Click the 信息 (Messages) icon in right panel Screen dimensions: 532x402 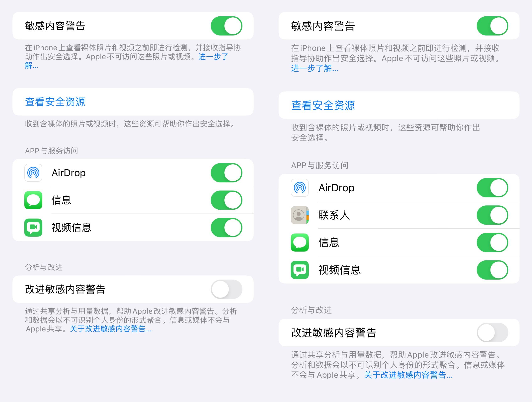pyautogui.click(x=300, y=243)
